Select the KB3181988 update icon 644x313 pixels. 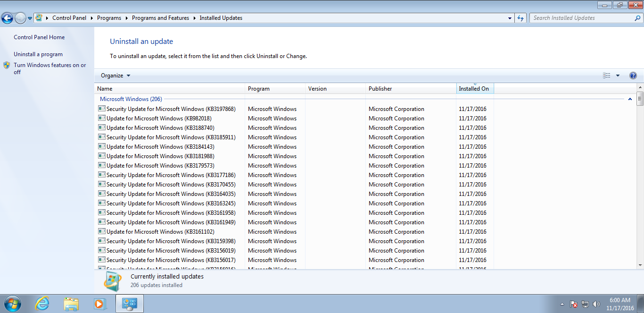click(102, 156)
